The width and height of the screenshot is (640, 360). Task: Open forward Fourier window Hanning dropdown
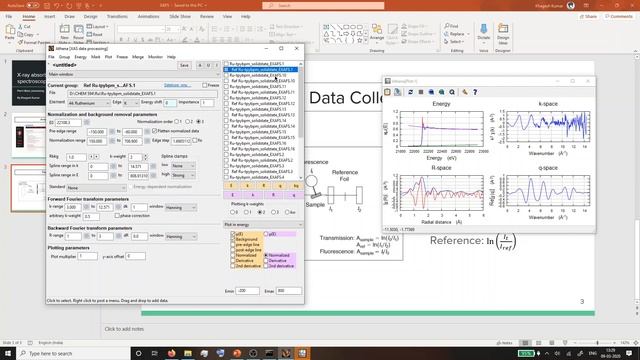point(181,207)
